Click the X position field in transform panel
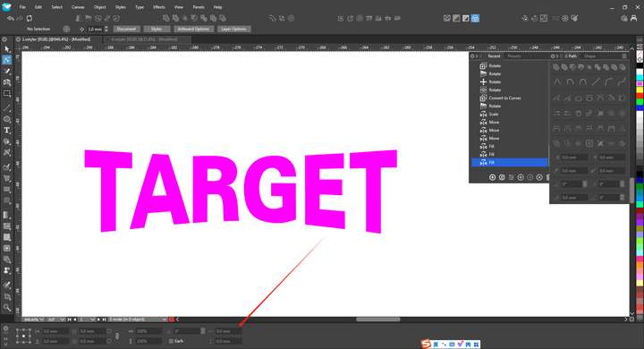The height and width of the screenshot is (349, 644). click(x=55, y=331)
